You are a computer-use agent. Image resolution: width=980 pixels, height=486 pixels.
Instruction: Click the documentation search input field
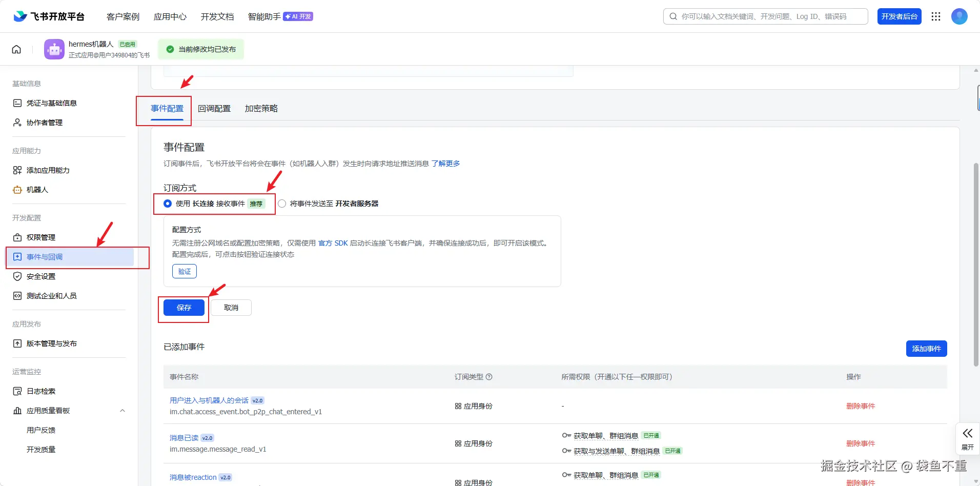coord(766,16)
